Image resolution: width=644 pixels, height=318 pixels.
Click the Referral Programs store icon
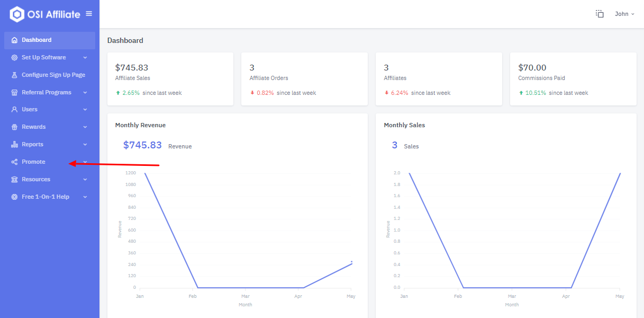pyautogui.click(x=14, y=93)
